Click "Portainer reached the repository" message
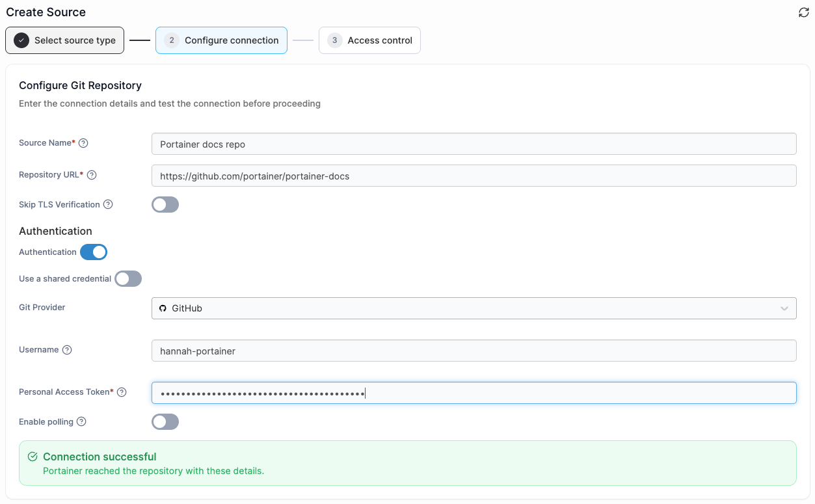Viewport: 815px width, 504px height. [x=154, y=471]
